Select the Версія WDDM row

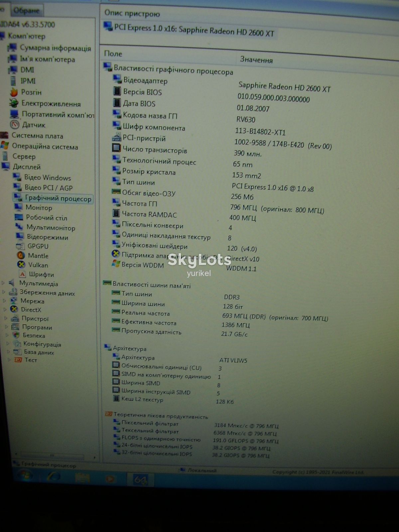pos(184,266)
